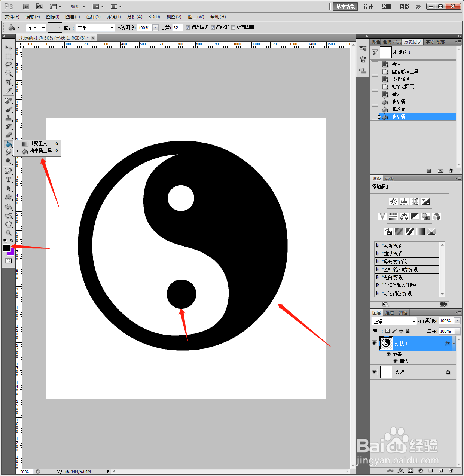Add a Curves adjustment
Screen dimensions: 464x476
coord(415,201)
